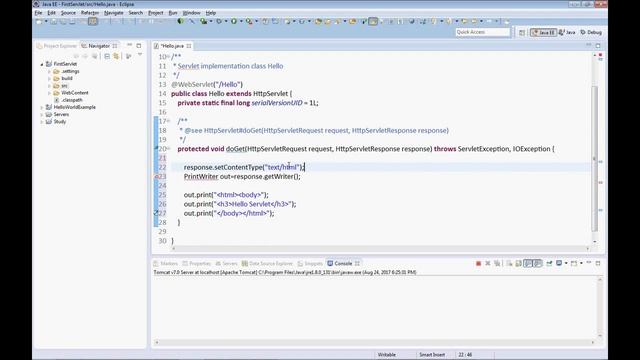Open the File menu
Screen dimensions: 640x360
(38, 13)
